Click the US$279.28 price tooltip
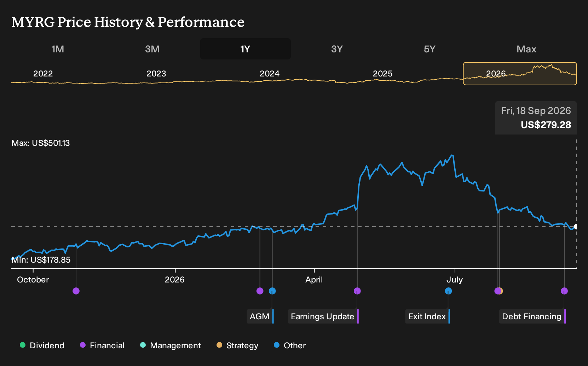The height and width of the screenshot is (366, 588). coord(536,118)
